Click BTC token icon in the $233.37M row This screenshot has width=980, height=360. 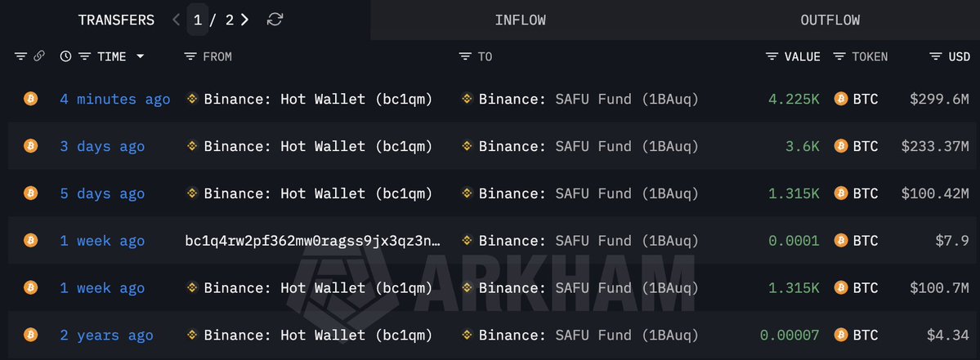pos(839,146)
